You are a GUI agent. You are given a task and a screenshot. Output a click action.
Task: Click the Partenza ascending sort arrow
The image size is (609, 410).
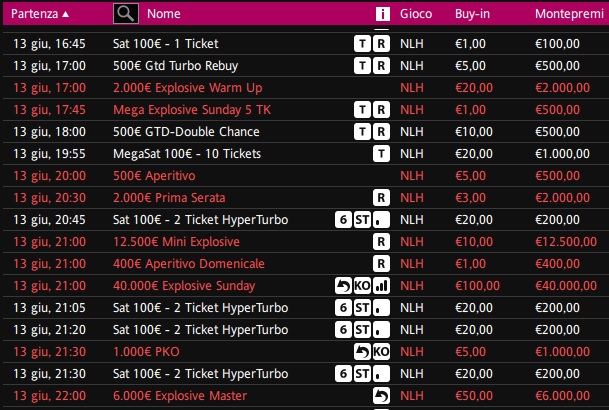(x=66, y=14)
